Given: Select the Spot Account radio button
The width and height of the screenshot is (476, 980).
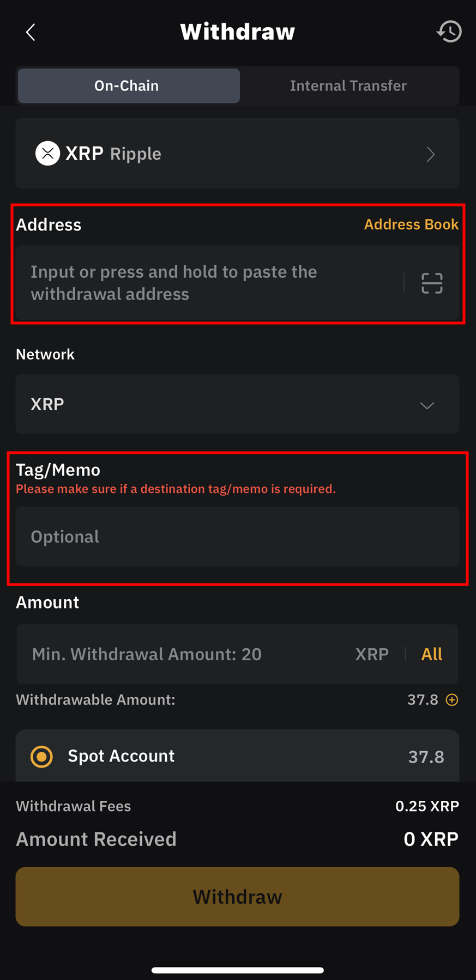Looking at the screenshot, I should point(41,757).
